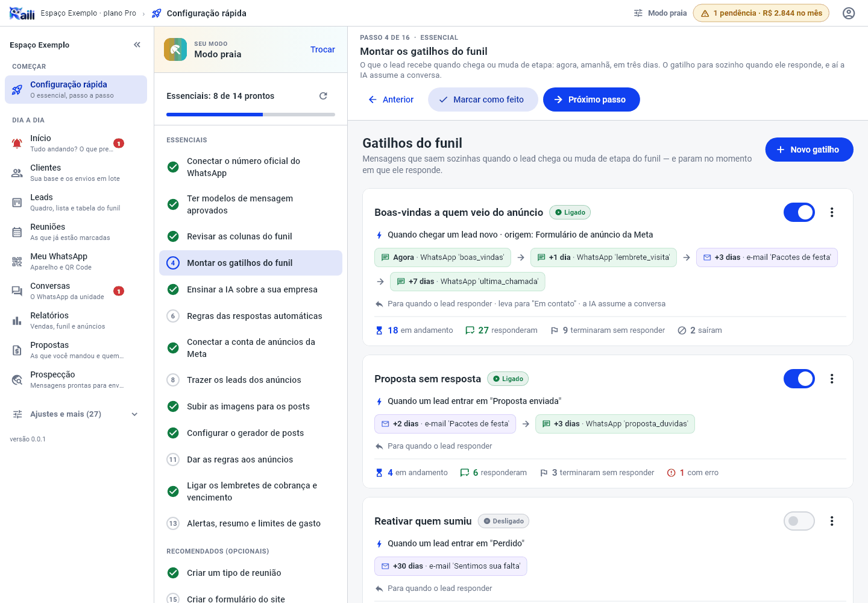Viewport: 868px width, 603px height.
Task: Turn off the Proposta sem resposta toggle
Action: click(799, 379)
